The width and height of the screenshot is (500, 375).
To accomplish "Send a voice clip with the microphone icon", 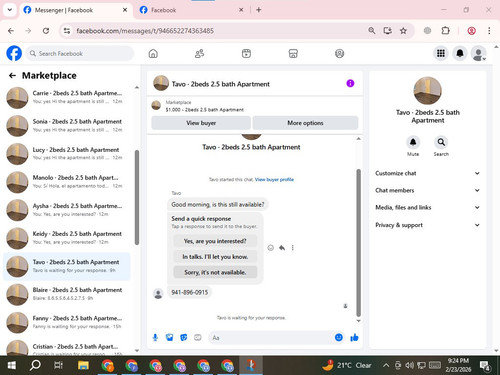I will [x=155, y=338].
